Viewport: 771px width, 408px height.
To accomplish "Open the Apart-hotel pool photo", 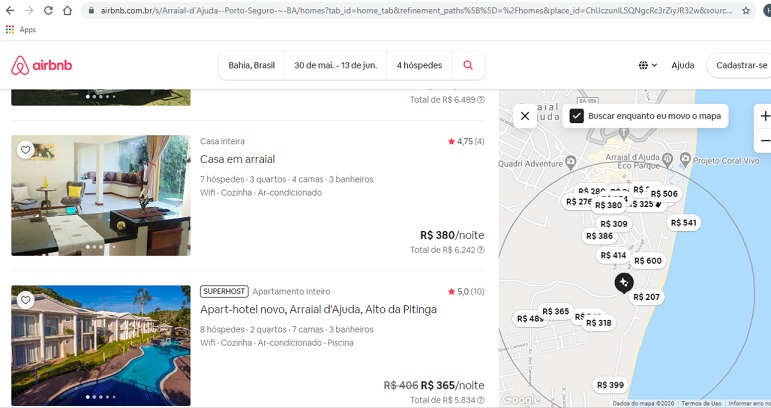I will pyautogui.click(x=101, y=346).
